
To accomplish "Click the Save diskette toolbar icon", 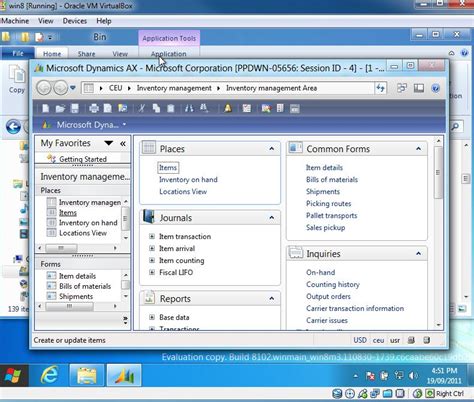I will coord(75,108).
